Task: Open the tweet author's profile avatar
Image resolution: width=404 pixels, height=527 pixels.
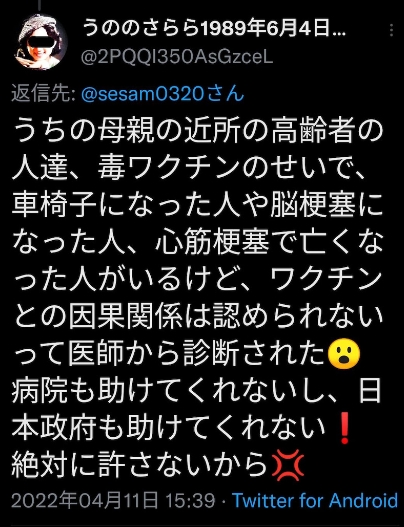Action: coord(41,42)
